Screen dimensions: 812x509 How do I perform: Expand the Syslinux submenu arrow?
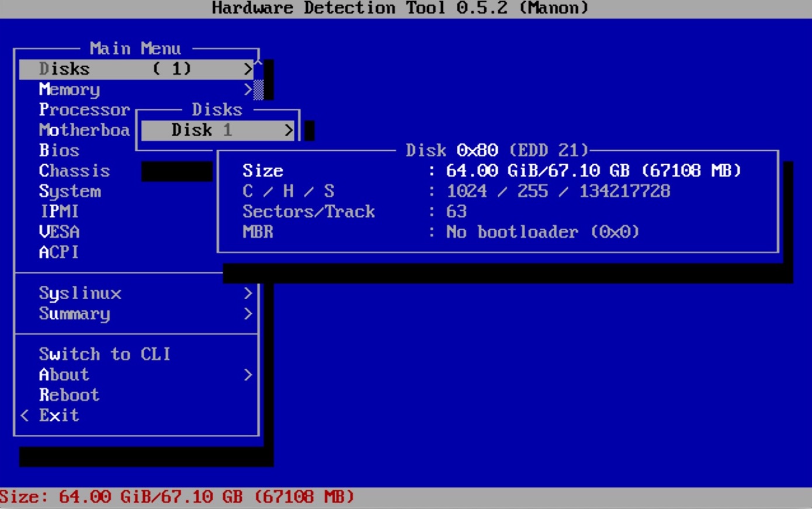[x=248, y=293]
